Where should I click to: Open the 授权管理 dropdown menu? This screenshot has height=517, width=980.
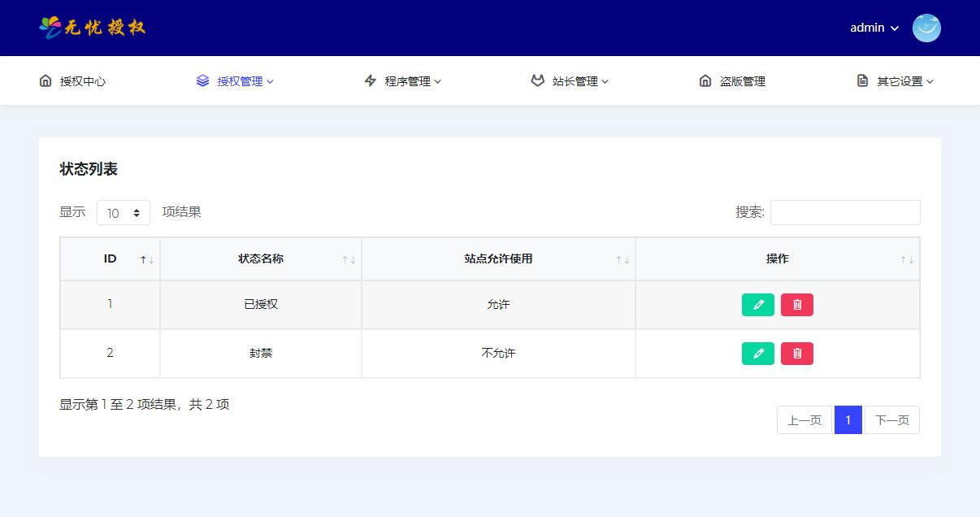click(242, 80)
